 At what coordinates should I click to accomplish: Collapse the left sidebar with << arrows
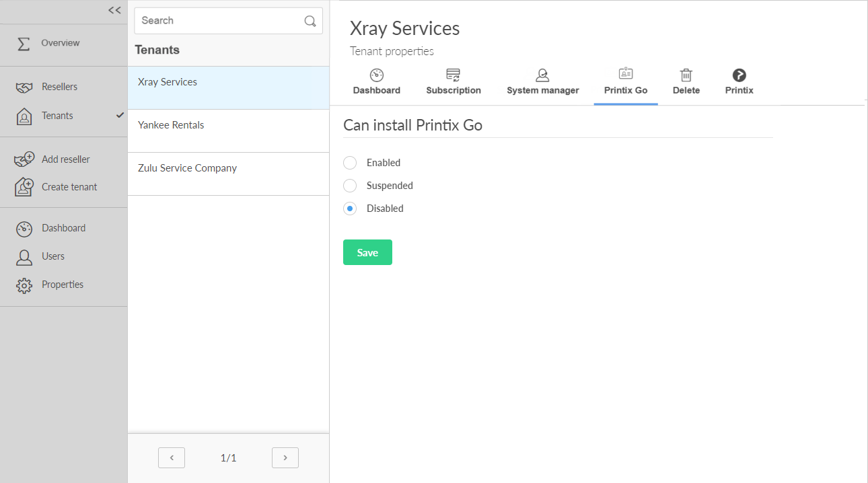click(x=114, y=10)
